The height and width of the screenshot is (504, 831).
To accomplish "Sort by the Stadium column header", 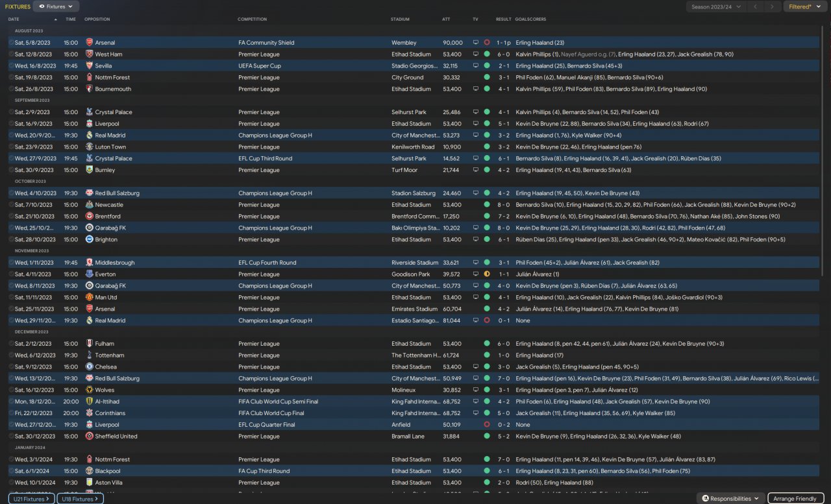I will (x=400, y=19).
